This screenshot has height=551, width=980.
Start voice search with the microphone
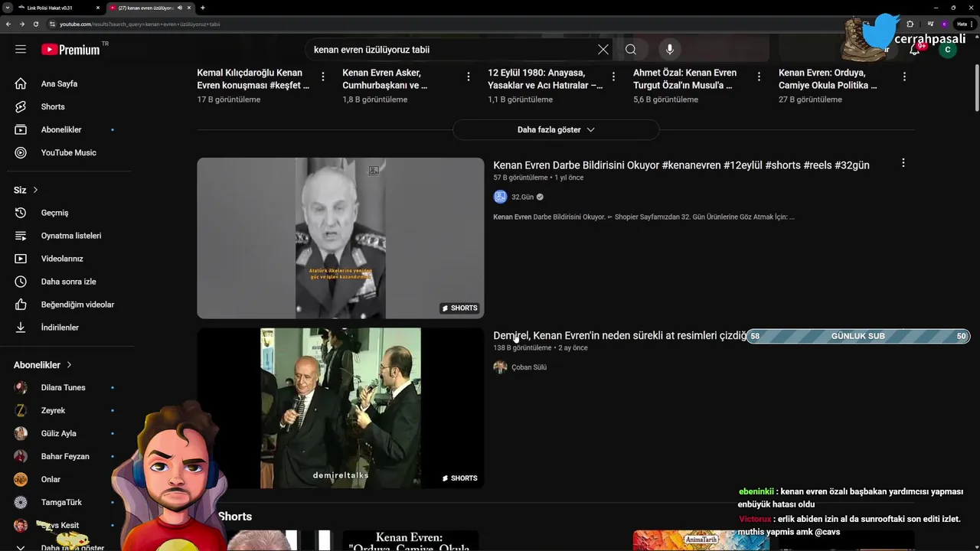click(670, 49)
